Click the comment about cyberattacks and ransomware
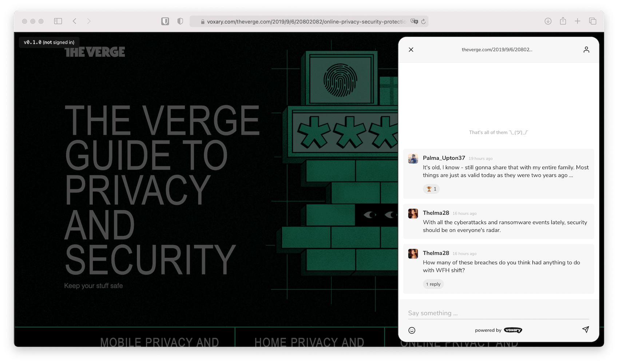618x364 pixels. pos(505,226)
